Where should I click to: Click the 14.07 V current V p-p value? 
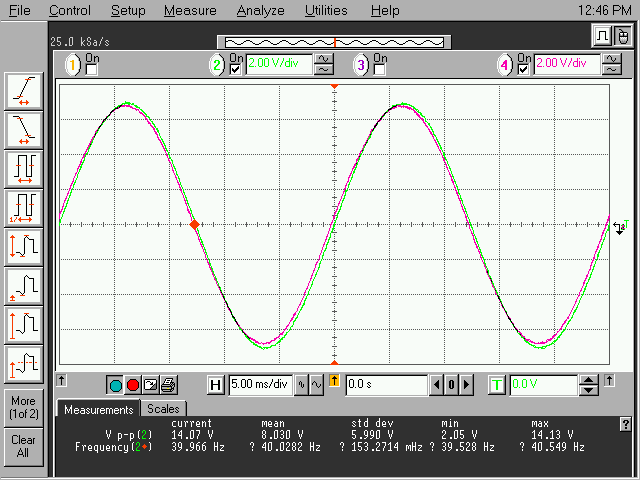tap(192, 435)
